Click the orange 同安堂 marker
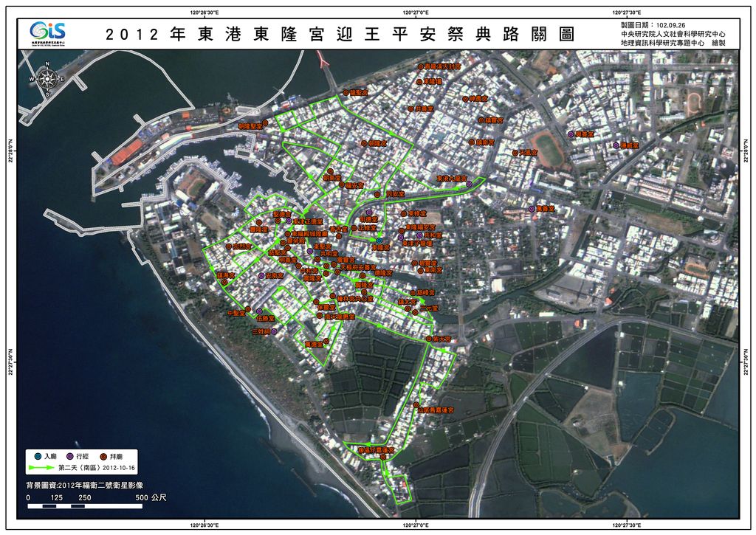The height and width of the screenshot is (535, 756). tap(377, 194)
